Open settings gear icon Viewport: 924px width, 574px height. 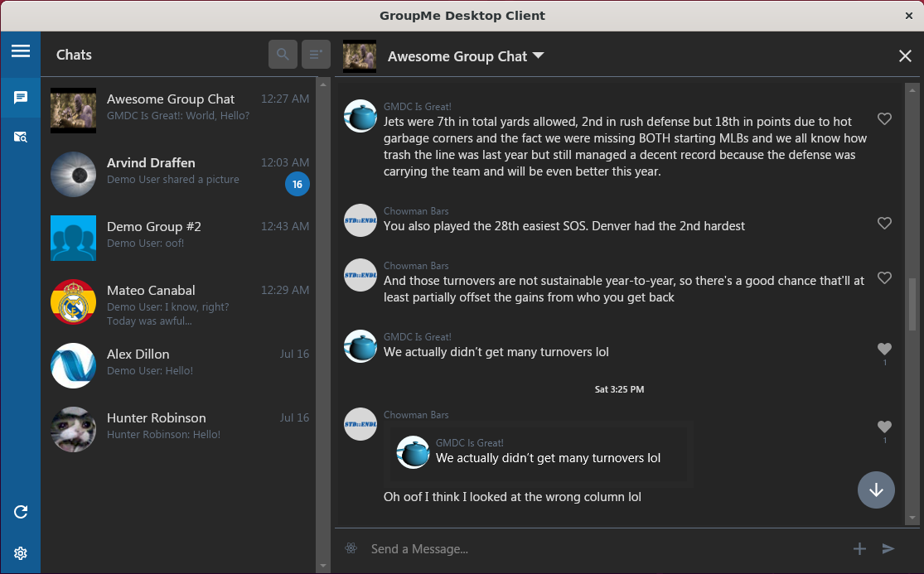pyautogui.click(x=21, y=552)
